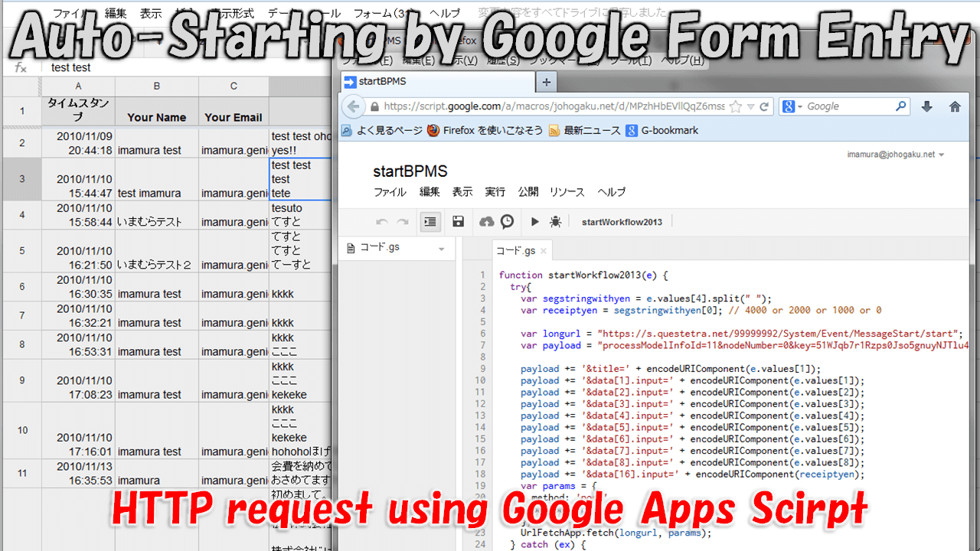Viewport: 980px width, 551px height.
Task: Click the Google search input field
Action: pyautogui.click(x=850, y=106)
